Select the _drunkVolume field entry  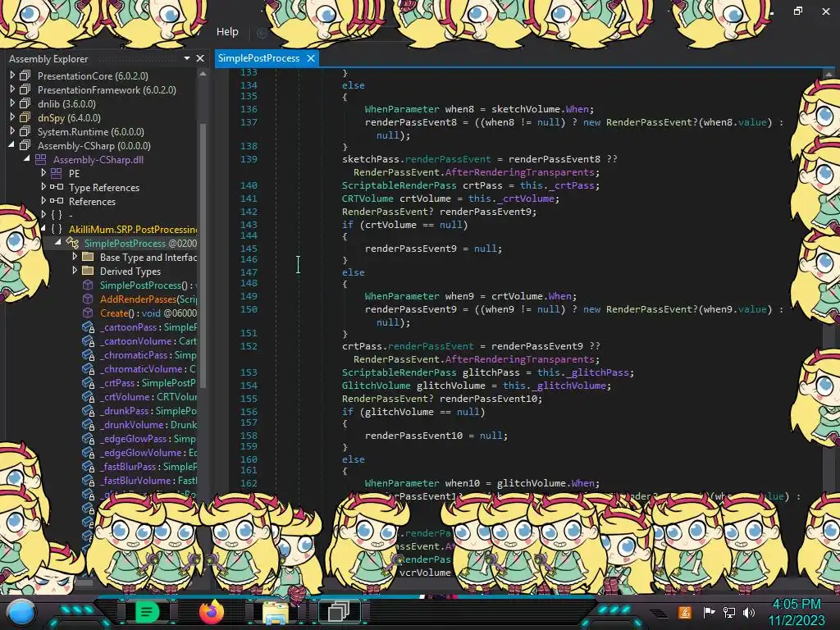pos(148,424)
